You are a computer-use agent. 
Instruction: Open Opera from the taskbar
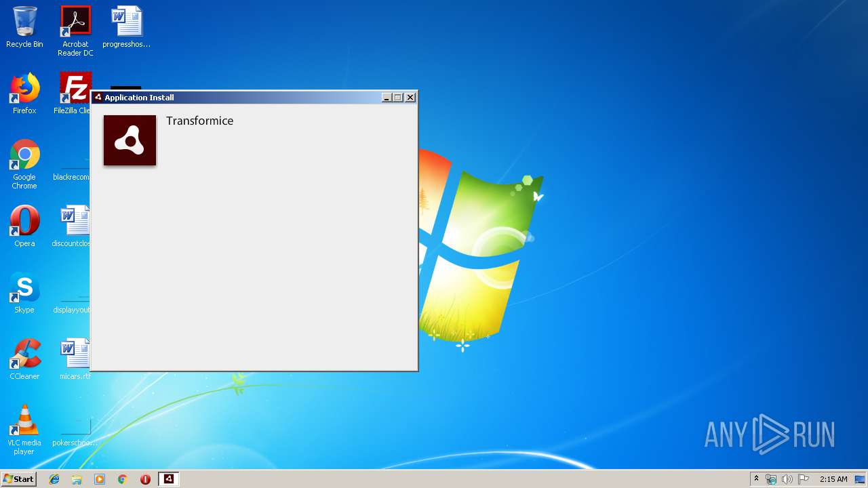pos(145,479)
